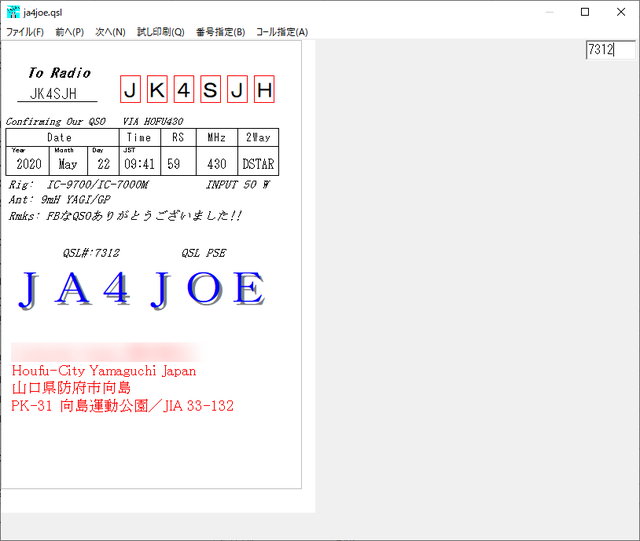The height and width of the screenshot is (541, 640).
Task: Open コール指定(A) call specify menu
Action: 282,32
